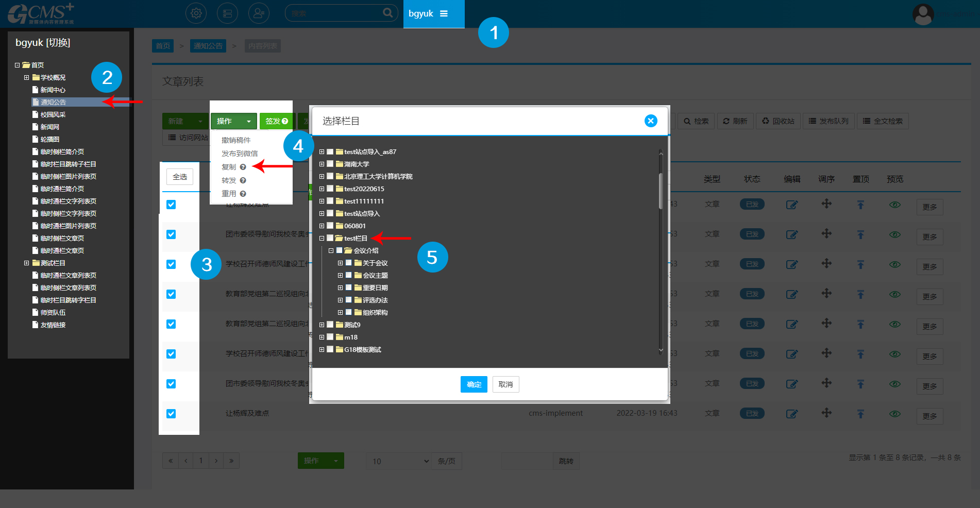Open the settings gear icon in header
Image resolution: width=980 pixels, height=508 pixels.
(x=196, y=13)
